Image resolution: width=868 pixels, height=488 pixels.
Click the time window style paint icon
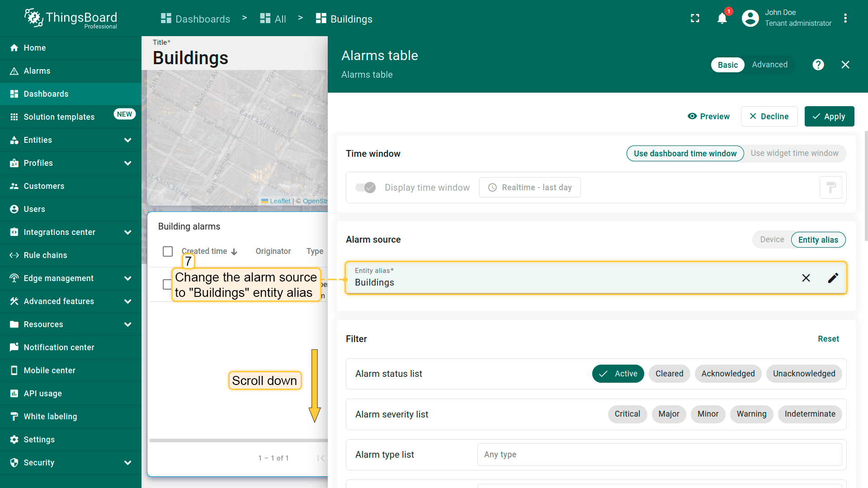[x=830, y=188]
